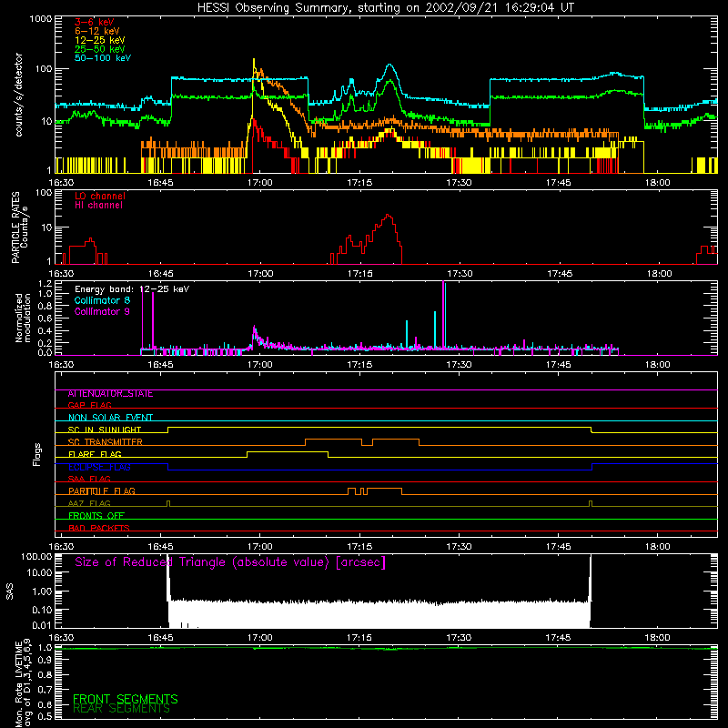This screenshot has height=728, width=728.
Task: Click the 100.00 tick of the SAS panel
Action: [x=36, y=557]
